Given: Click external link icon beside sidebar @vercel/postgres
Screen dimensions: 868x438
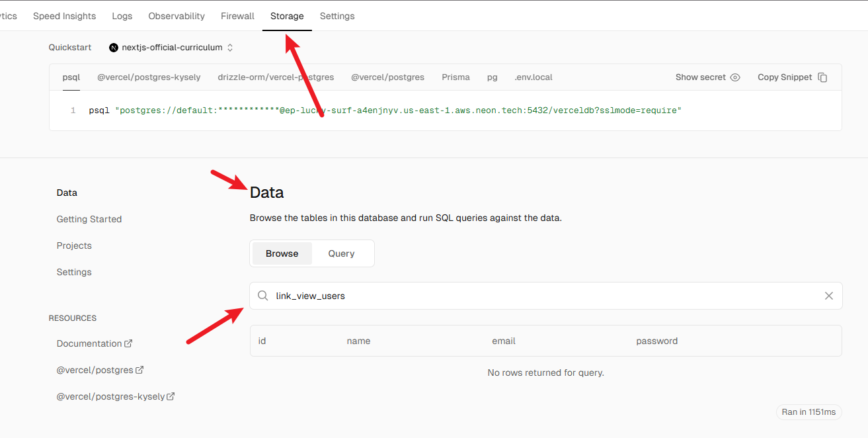Looking at the screenshot, I should pyautogui.click(x=139, y=370).
